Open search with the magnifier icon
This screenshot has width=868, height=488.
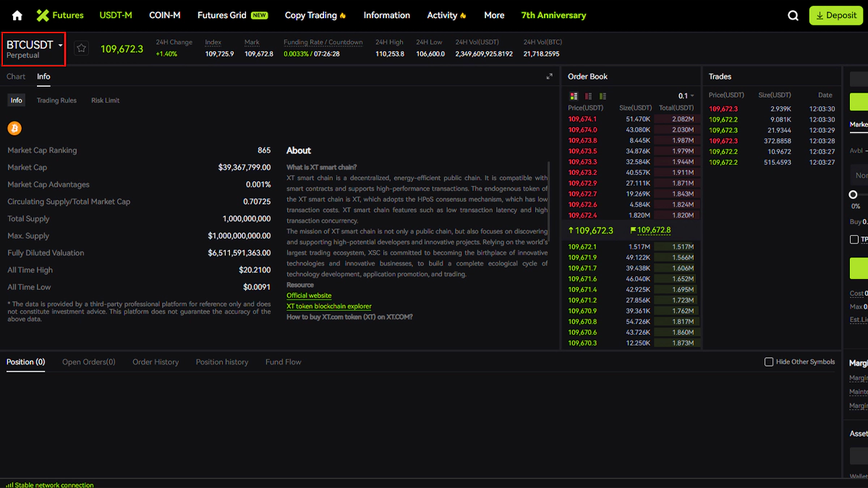pos(793,15)
